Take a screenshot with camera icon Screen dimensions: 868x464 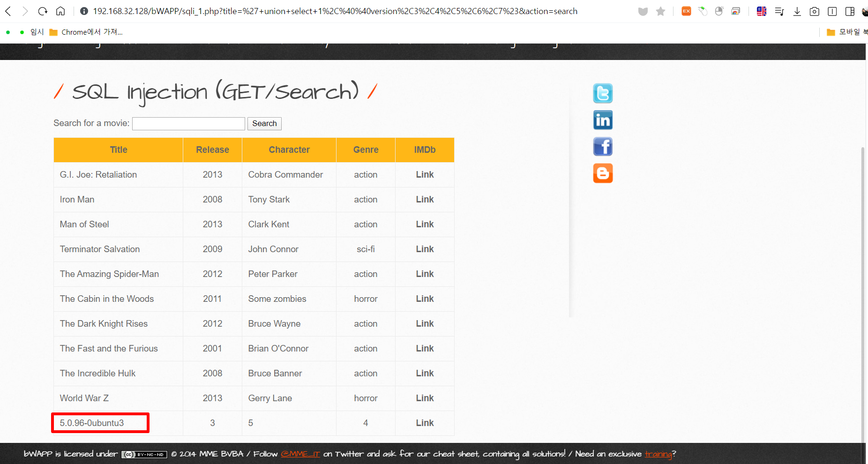(815, 11)
